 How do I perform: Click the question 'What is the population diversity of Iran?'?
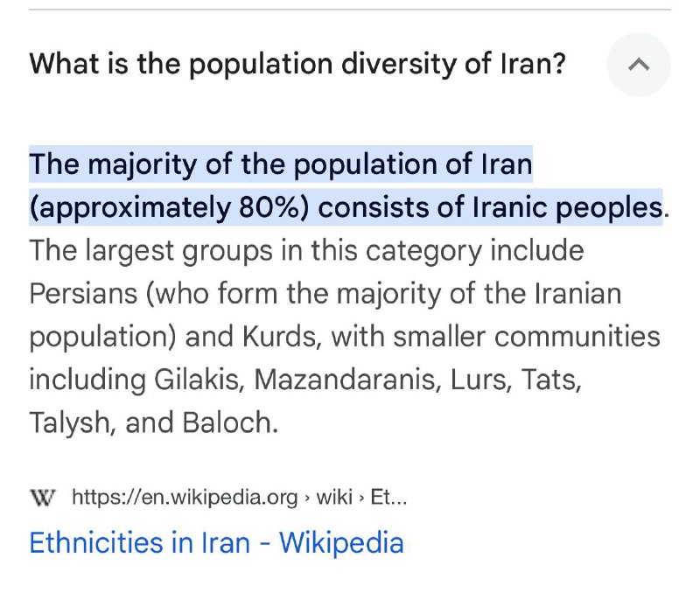297,64
